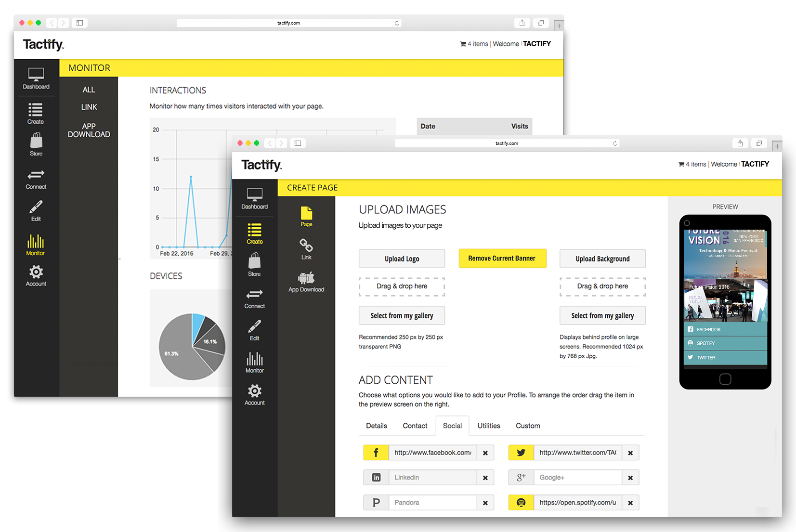This screenshot has height=532, width=796.
Task: Click the Tactify logo in back window
Action: click(43, 45)
